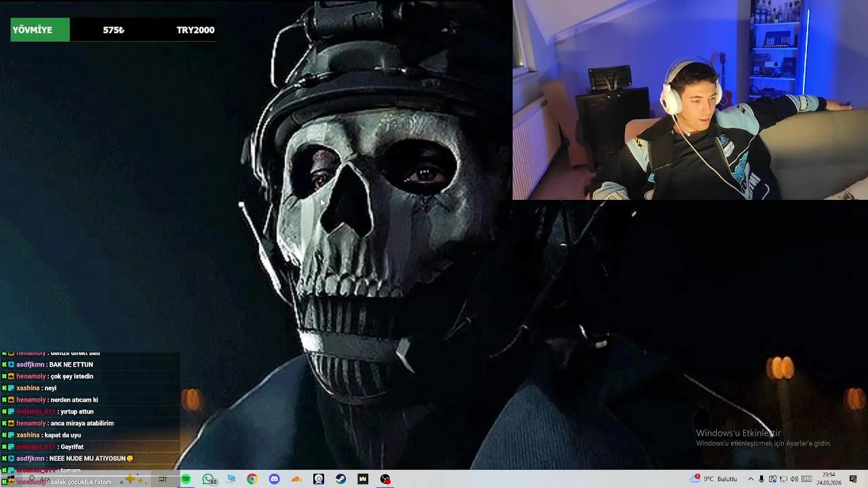The image size is (868, 488).
Task: Click the microphone icon in system tray
Action: coord(762,479)
